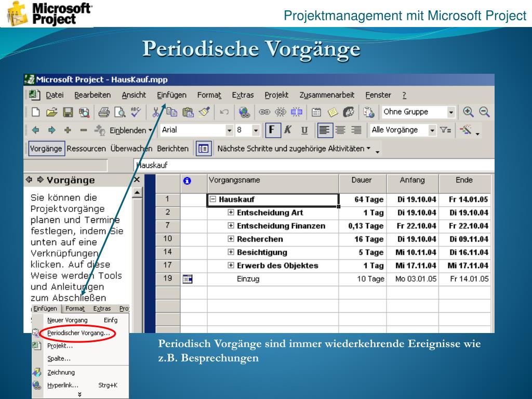
Task: Expand the Erwerb des Objektes task
Action: pos(231,265)
